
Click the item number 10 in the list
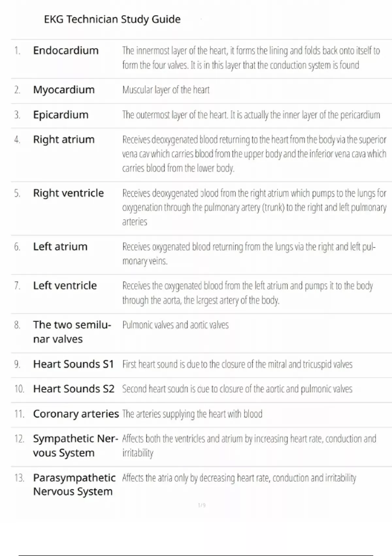tap(19, 389)
